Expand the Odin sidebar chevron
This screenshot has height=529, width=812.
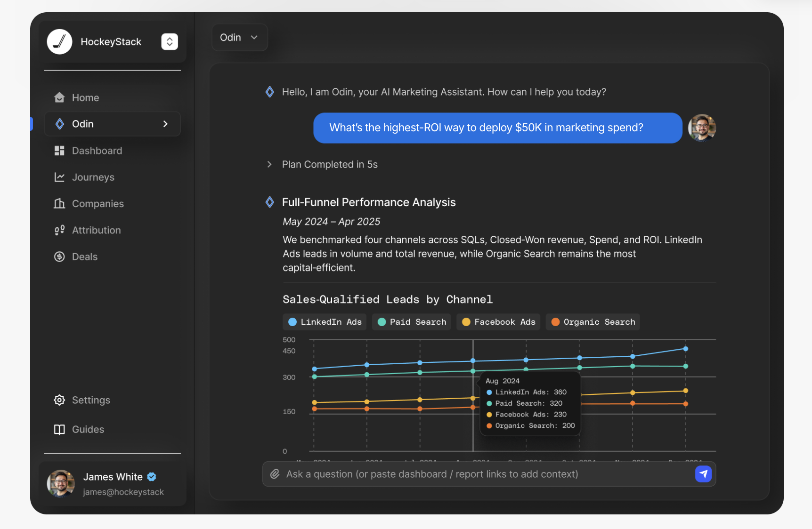click(x=165, y=124)
